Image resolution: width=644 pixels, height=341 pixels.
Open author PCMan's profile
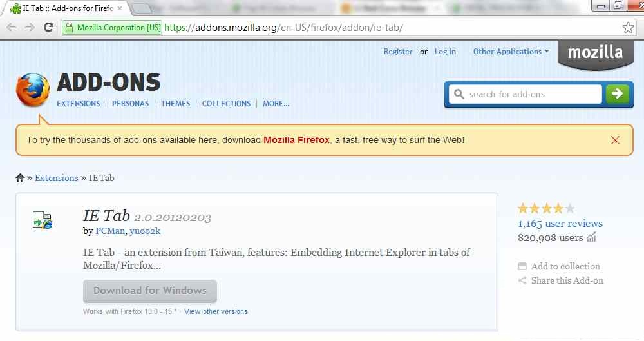click(110, 231)
